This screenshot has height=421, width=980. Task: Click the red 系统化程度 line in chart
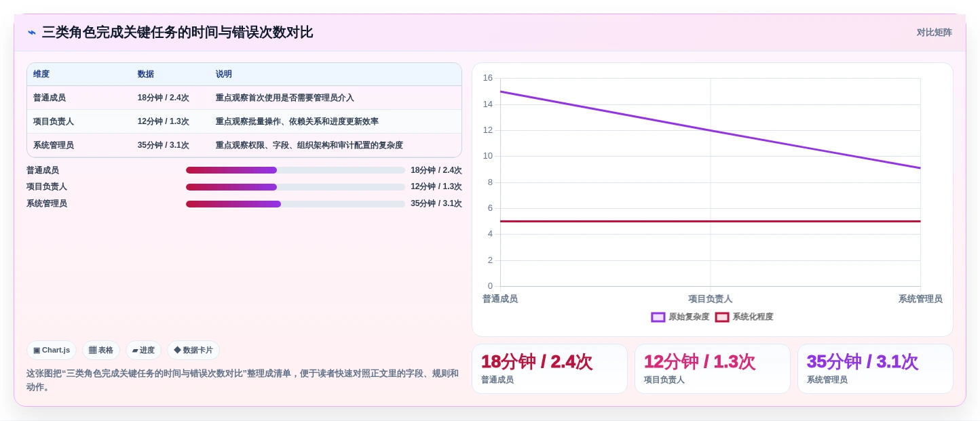pyautogui.click(x=711, y=221)
